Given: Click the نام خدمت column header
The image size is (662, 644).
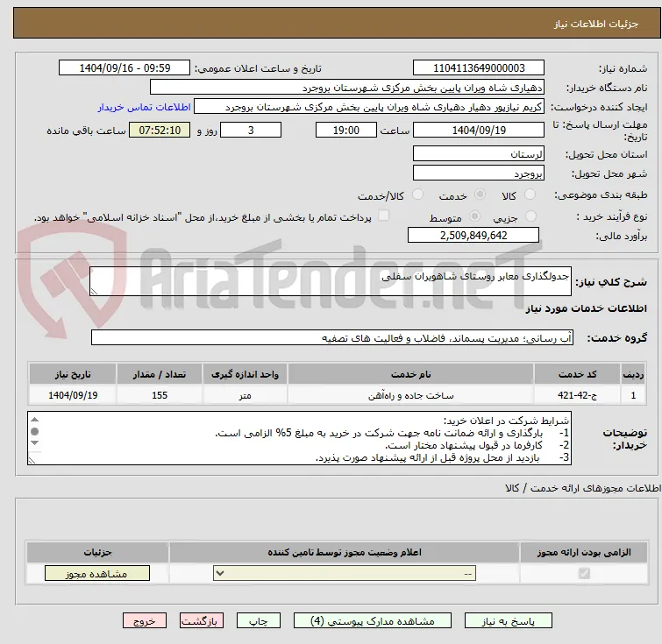Looking at the screenshot, I should (411, 374).
